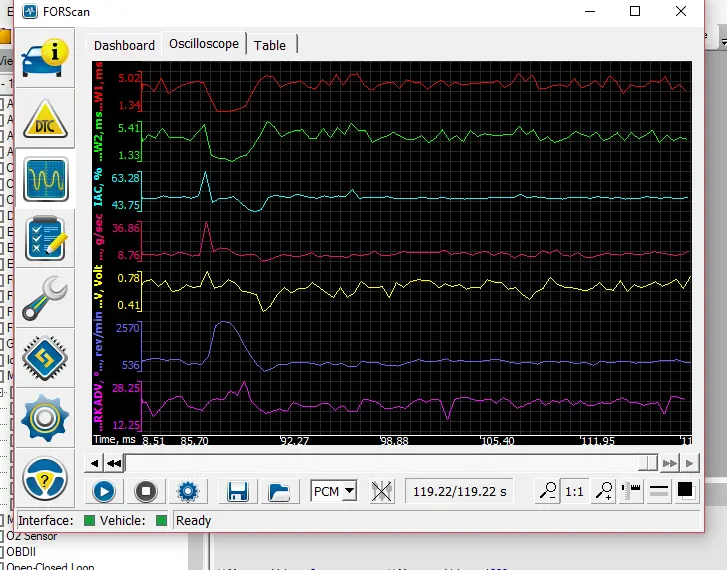
Task: Click the 98.88 time axis marker
Action: pyautogui.click(x=395, y=441)
